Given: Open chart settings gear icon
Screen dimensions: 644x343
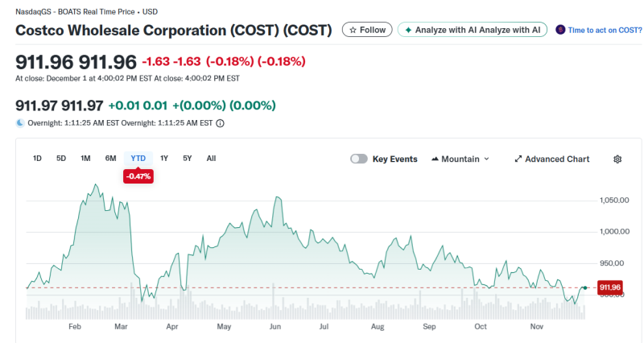Looking at the screenshot, I should click(x=617, y=159).
